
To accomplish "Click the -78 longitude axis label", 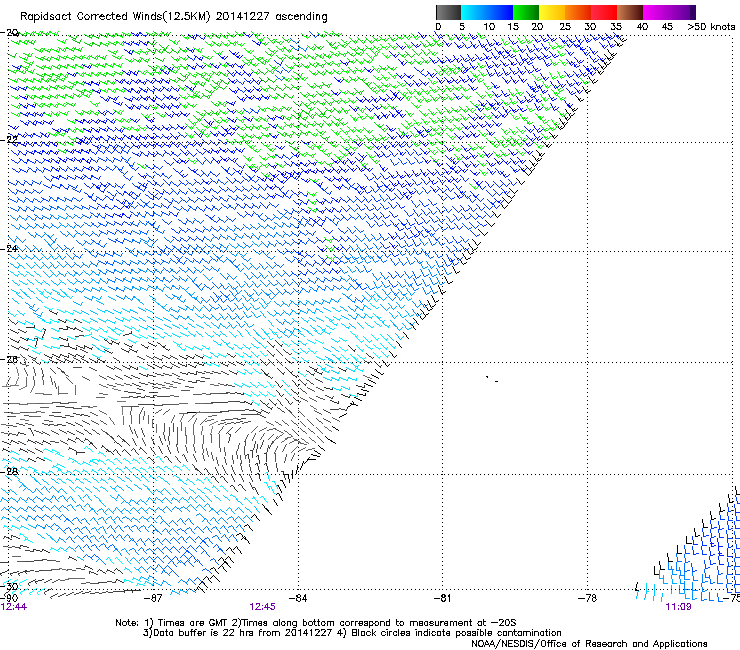I will pyautogui.click(x=587, y=598).
